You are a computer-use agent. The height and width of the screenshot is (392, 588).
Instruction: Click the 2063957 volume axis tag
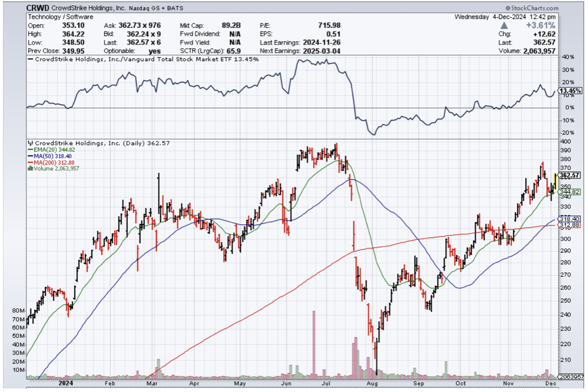571,377
